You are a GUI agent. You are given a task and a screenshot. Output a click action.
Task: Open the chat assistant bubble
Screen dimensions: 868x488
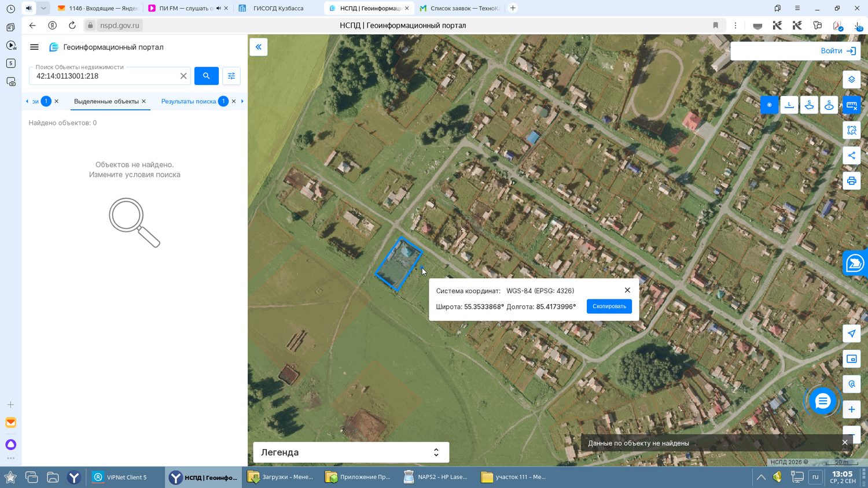[822, 401]
